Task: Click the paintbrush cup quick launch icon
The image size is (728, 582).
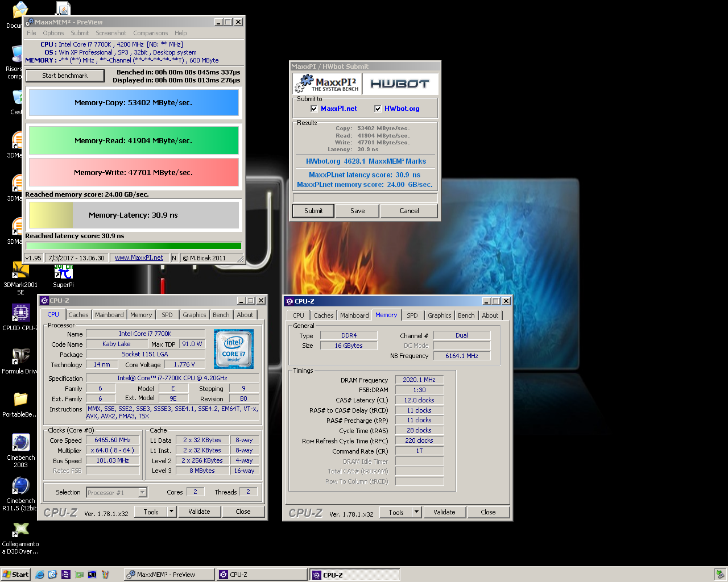Action: [105, 575]
